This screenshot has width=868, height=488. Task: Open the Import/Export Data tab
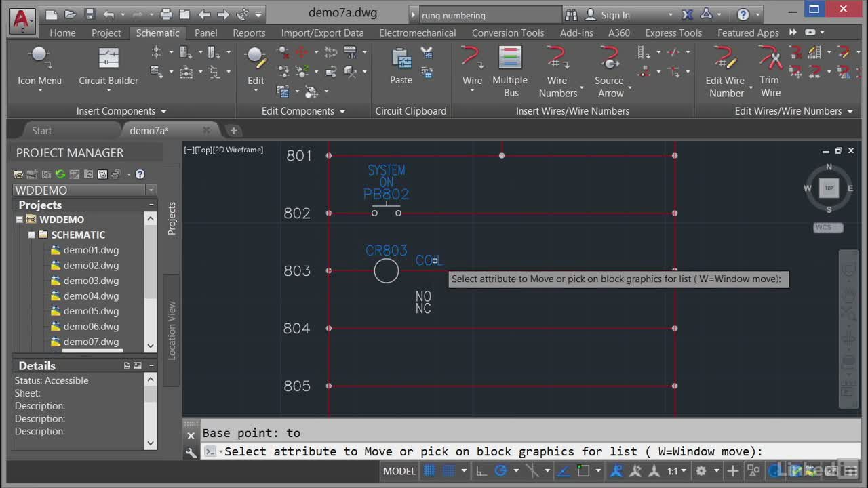[322, 33]
